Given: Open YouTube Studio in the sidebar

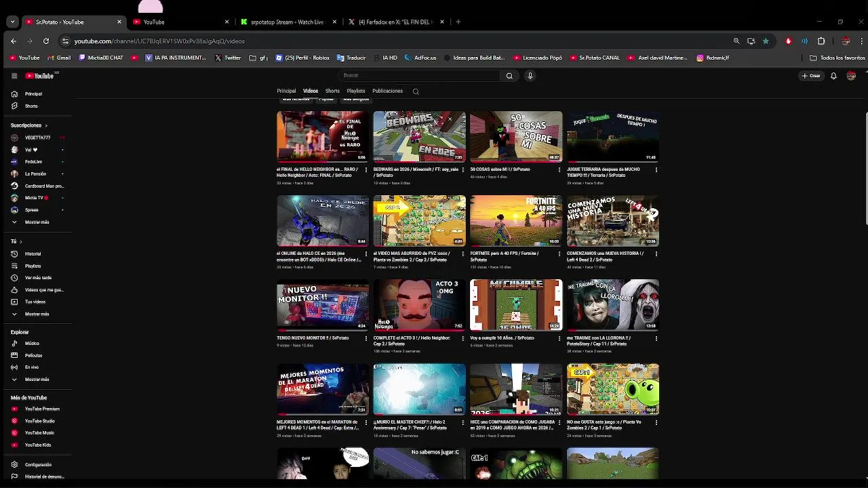Looking at the screenshot, I should 39,422.
